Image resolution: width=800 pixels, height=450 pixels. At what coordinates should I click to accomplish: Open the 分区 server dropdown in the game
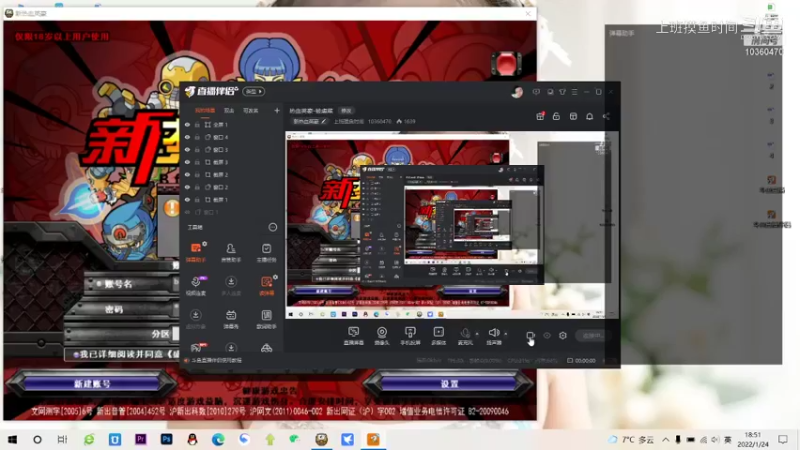(x=176, y=334)
